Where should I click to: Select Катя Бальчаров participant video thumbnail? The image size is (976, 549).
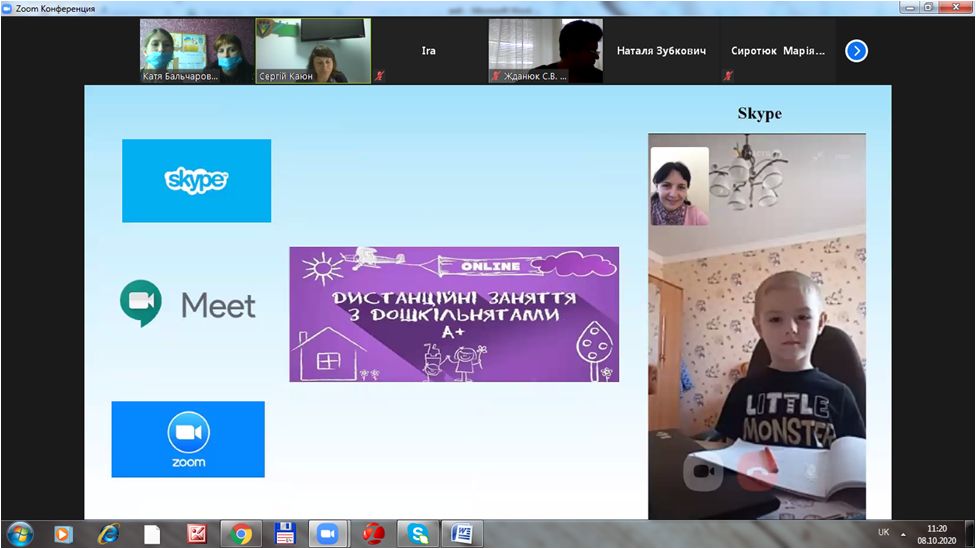tap(196, 50)
